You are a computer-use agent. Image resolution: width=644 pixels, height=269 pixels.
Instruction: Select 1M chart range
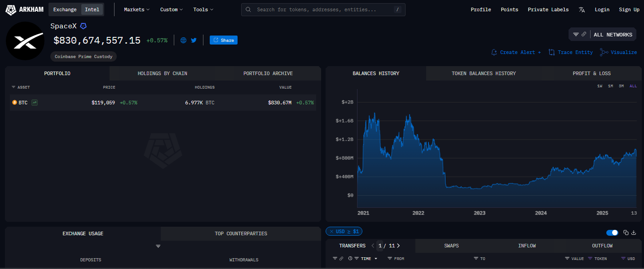[610, 86]
